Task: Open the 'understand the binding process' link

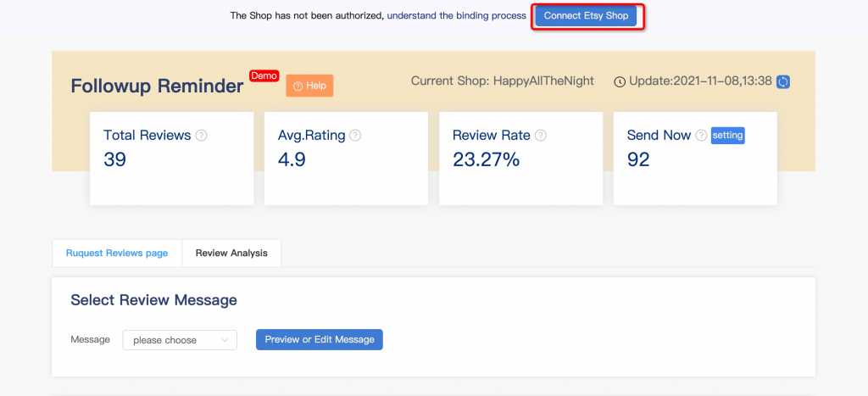Action: pyautogui.click(x=456, y=16)
